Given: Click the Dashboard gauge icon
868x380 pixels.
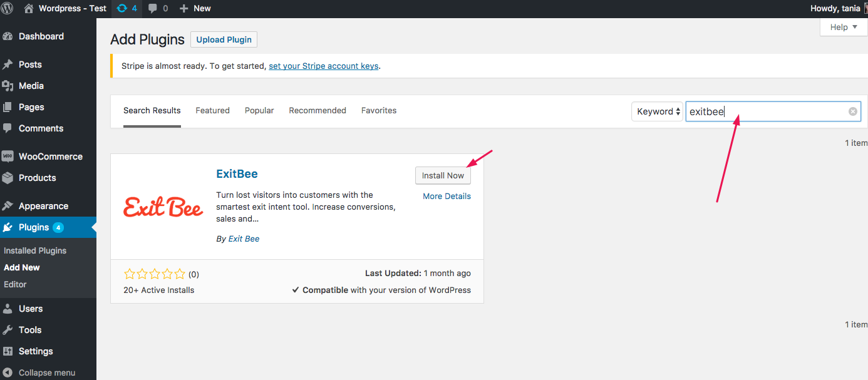Looking at the screenshot, I should 8,36.
